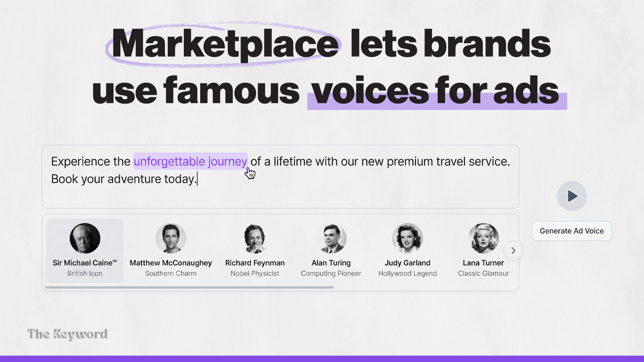Choose Judy Garland's portrait
This screenshot has height=362, width=644.
[x=408, y=238]
